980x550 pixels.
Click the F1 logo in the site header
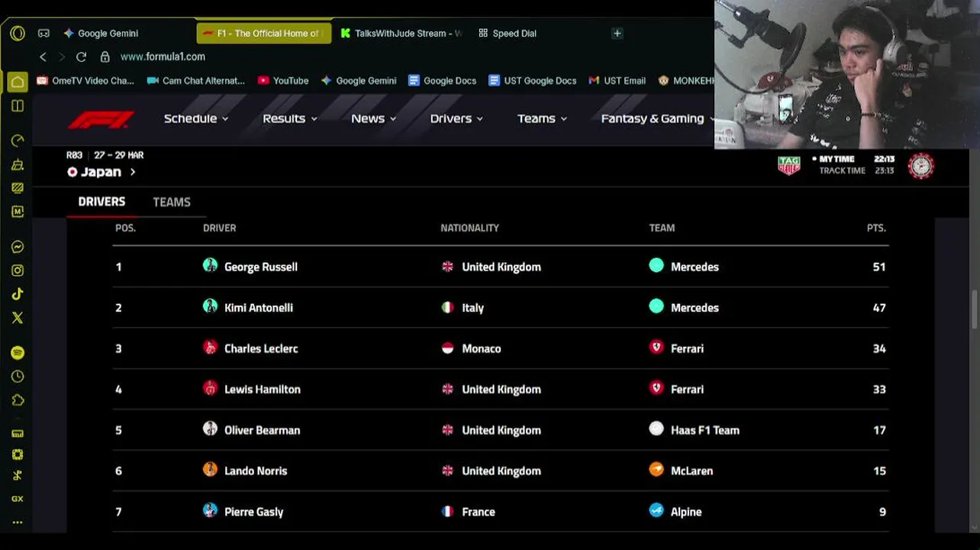(101, 119)
